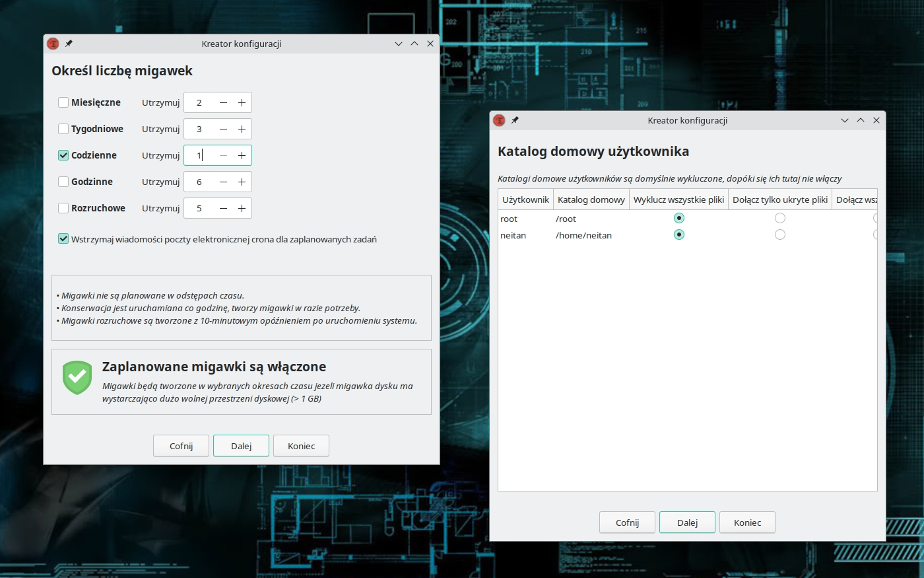Viewport: 924px width, 578px height.
Task: Increase the Miesięczne snapshot count with plus
Action: (242, 103)
